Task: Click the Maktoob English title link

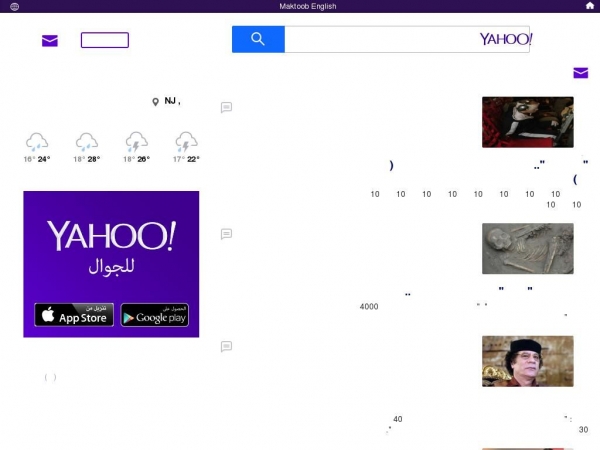Action: (308, 6)
